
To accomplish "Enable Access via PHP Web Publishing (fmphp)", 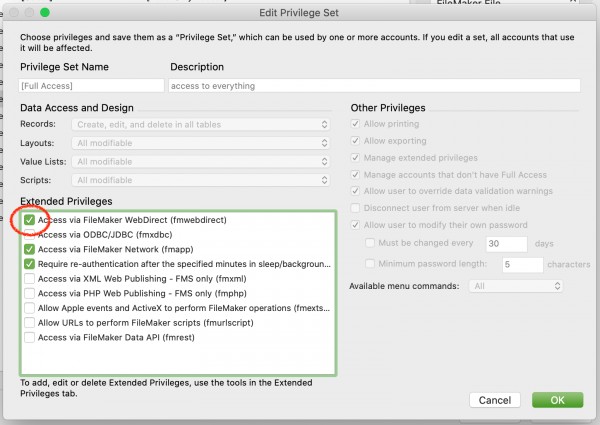I will point(29,293).
